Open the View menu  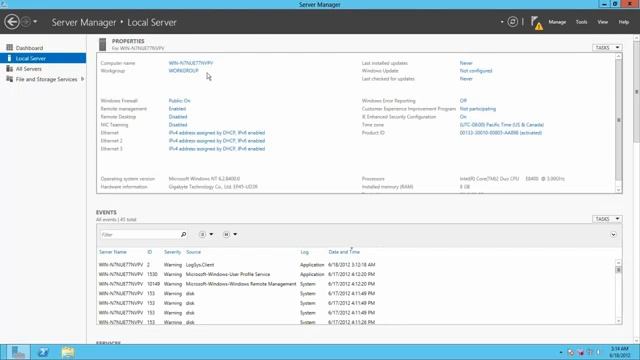point(603,22)
